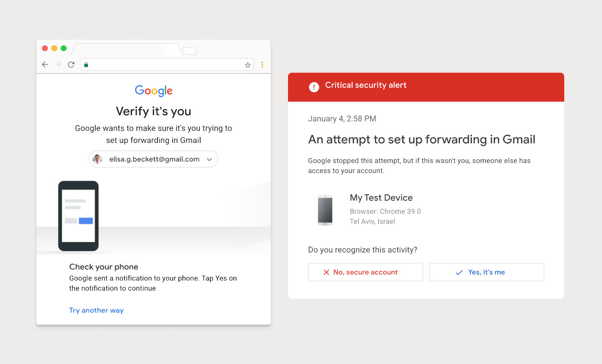Click the browser address bar
The width and height of the screenshot is (602, 364).
[x=167, y=65]
